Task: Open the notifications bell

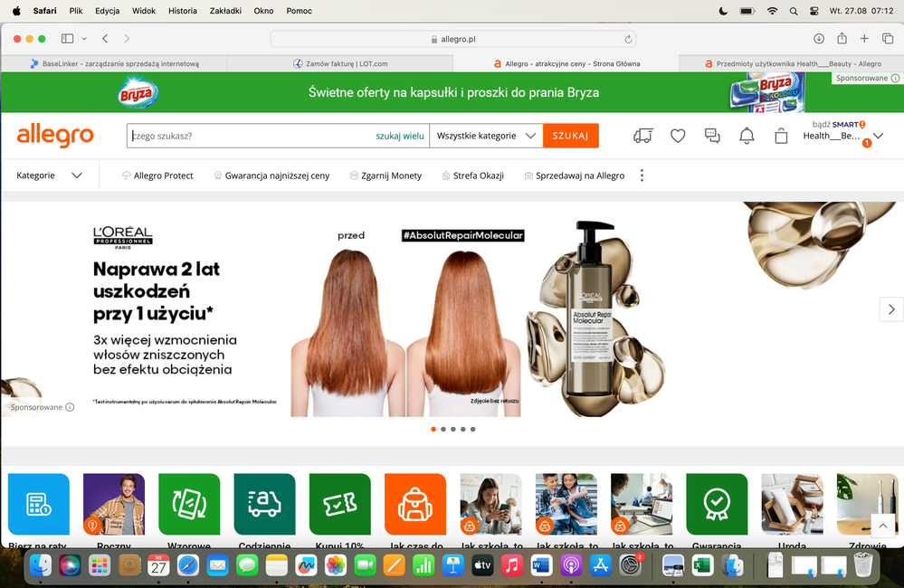Action: (747, 136)
